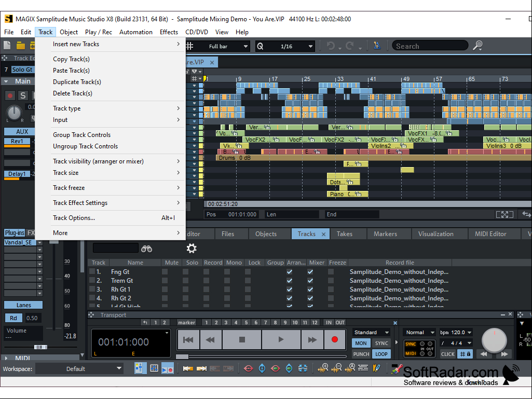Click the large scrub wheel knob in transport

point(494,340)
